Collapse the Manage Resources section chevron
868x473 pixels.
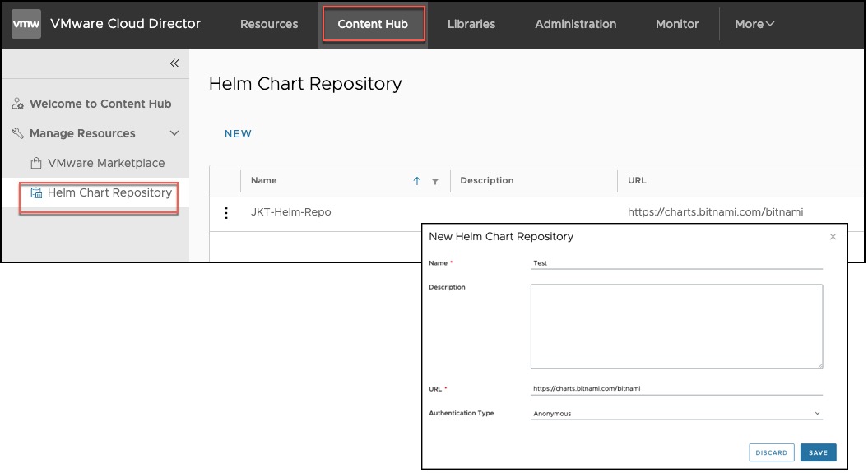pyautogui.click(x=174, y=133)
